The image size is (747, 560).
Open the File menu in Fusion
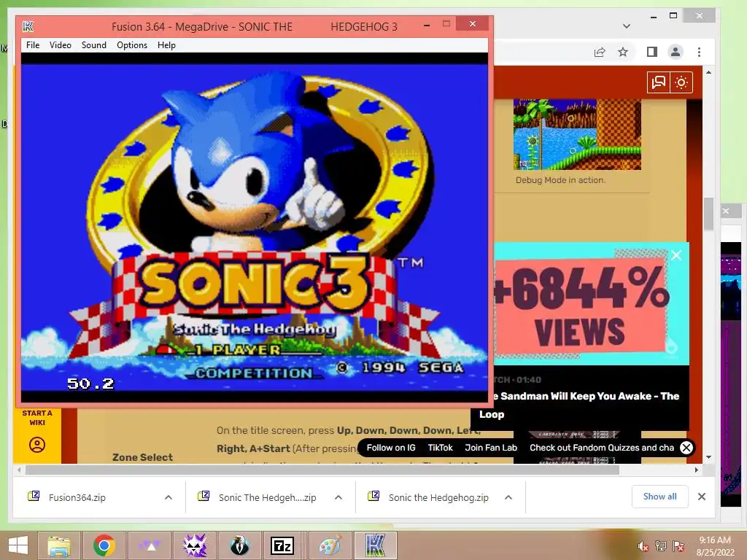pos(33,45)
